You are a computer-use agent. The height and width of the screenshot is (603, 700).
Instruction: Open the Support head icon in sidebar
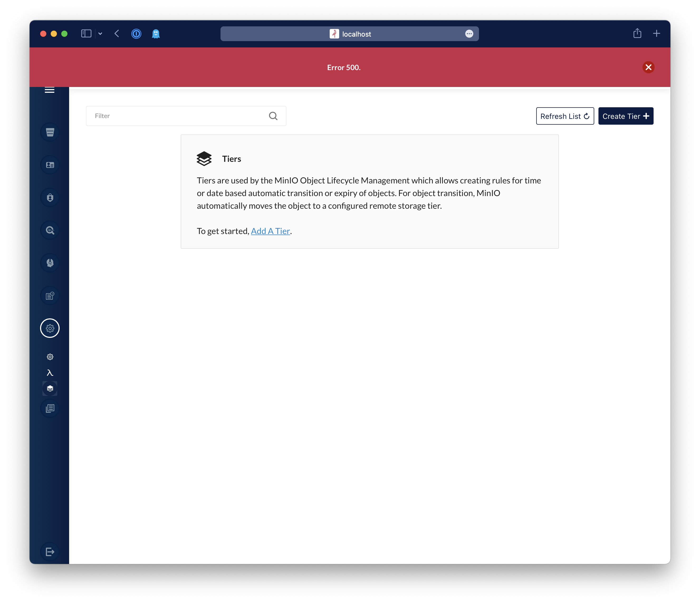tap(50, 263)
